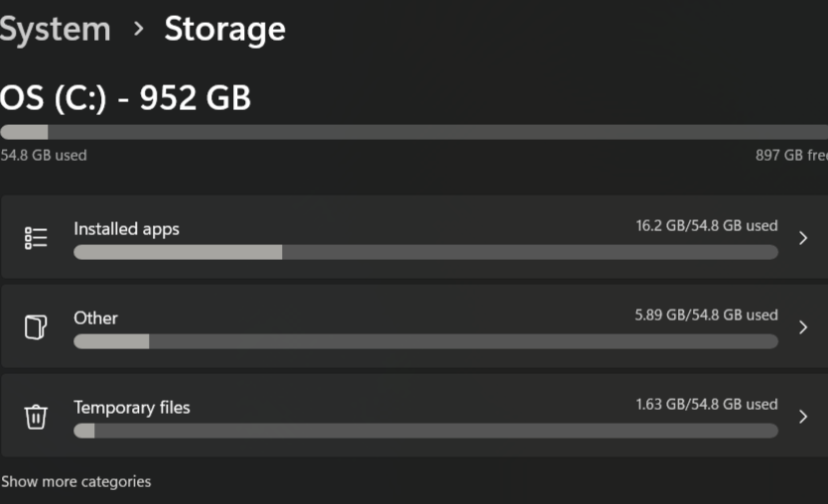Click the Temporary files usage bar
This screenshot has height=504, width=828.
[426, 431]
